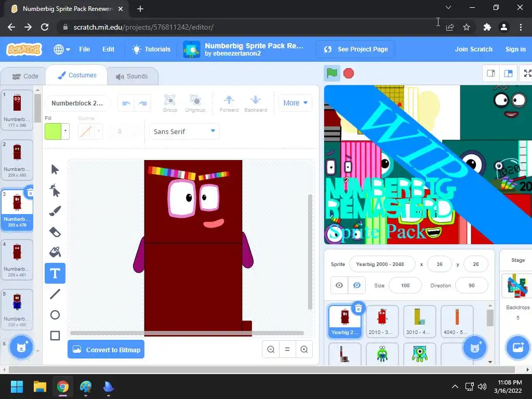Click the Scratch logo

tap(24, 49)
